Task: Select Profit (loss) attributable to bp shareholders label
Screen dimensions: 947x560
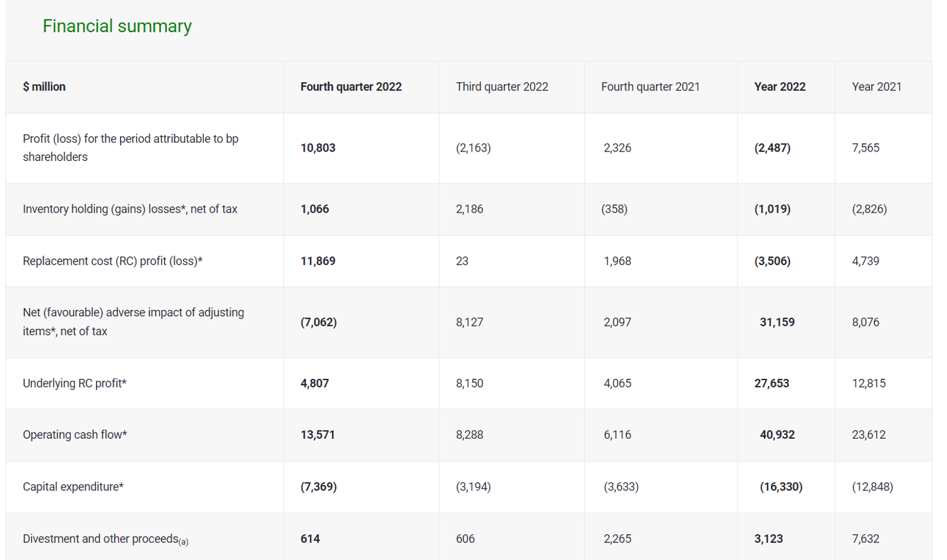Action: 131,148
